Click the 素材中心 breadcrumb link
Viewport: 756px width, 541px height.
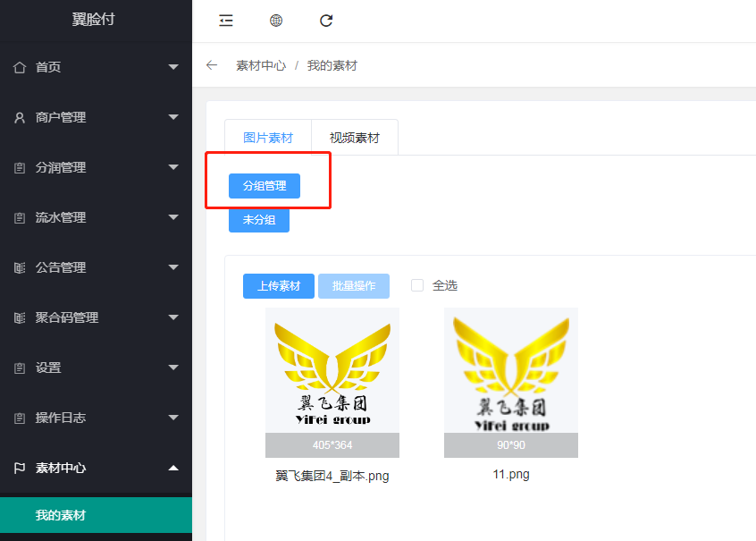261,65
